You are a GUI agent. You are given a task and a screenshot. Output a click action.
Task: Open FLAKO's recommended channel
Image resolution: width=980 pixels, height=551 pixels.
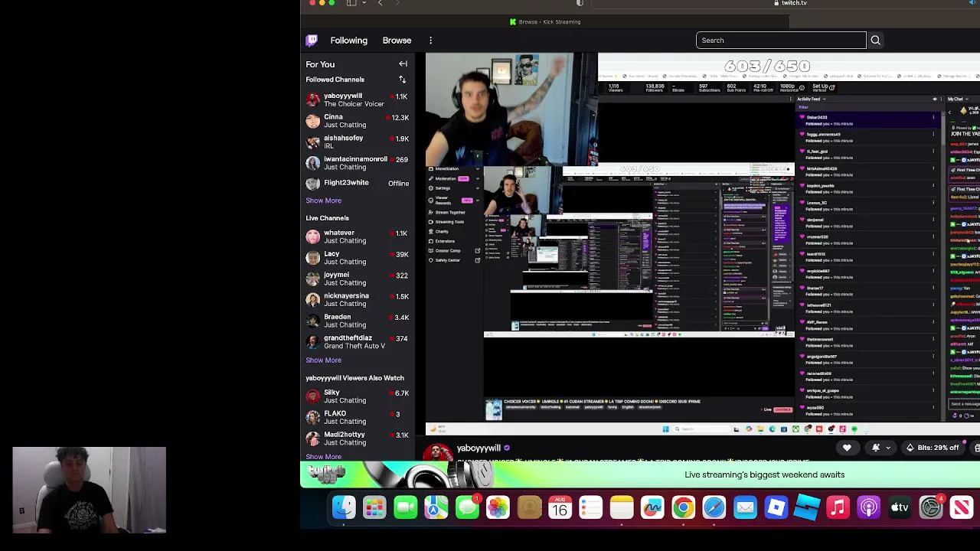(358, 417)
